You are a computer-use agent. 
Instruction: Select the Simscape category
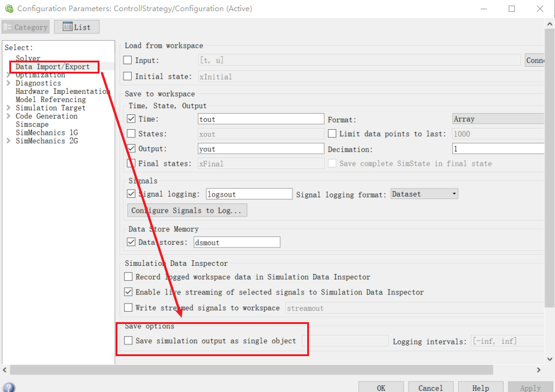tap(31, 124)
